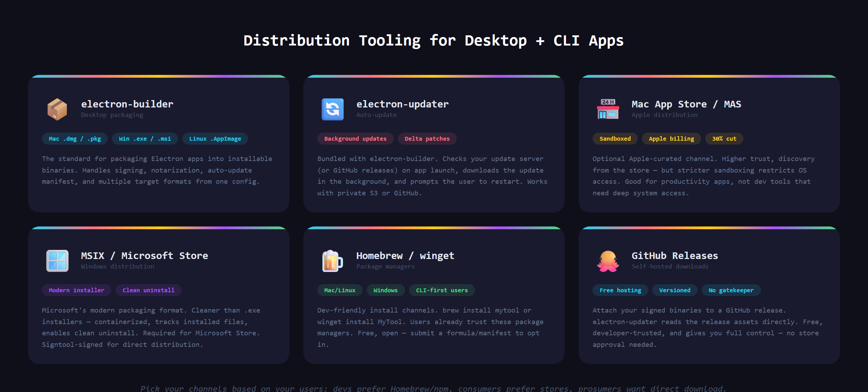This screenshot has height=392, width=868.
Task: Click the 'Auto-update' subtitle
Action: pos(377,115)
